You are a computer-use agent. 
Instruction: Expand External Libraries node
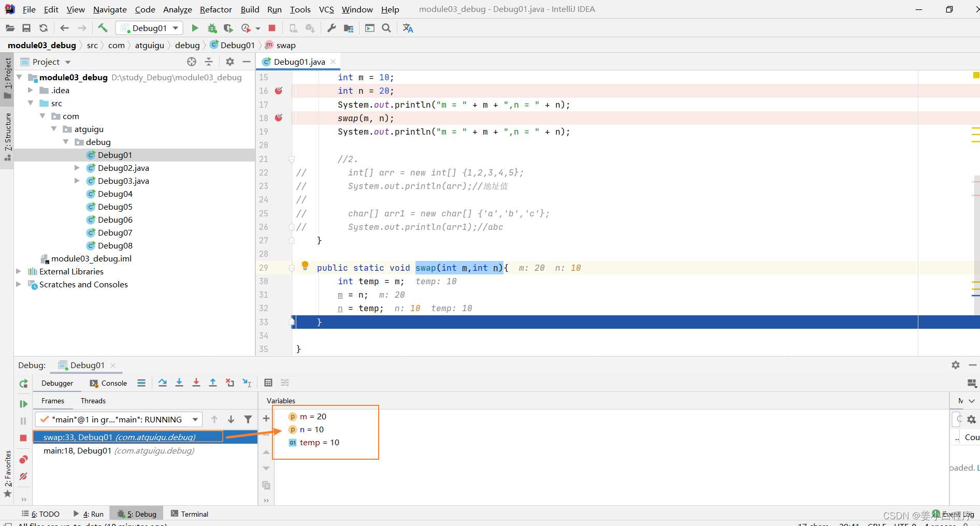(19, 271)
